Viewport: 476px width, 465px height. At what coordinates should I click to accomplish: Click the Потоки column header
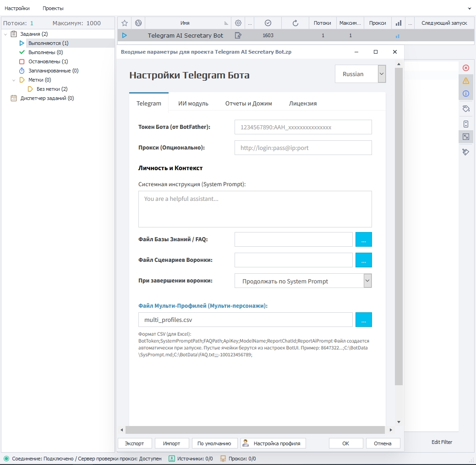click(x=323, y=23)
